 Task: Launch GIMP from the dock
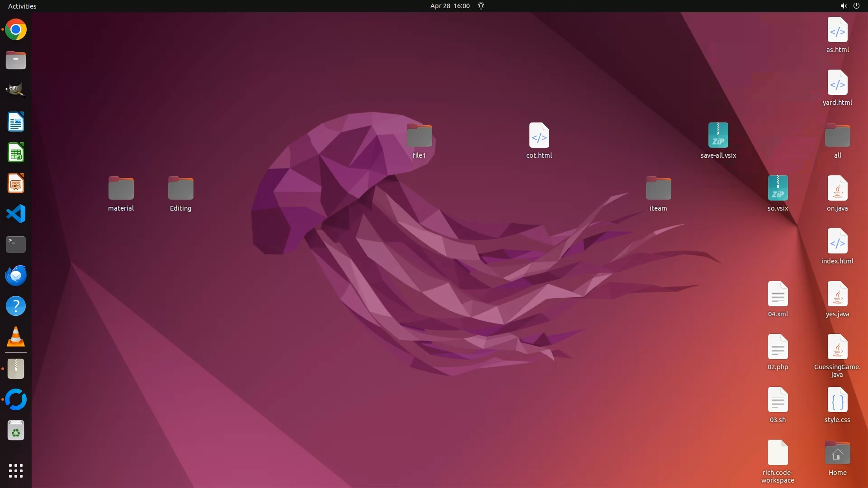16,90
